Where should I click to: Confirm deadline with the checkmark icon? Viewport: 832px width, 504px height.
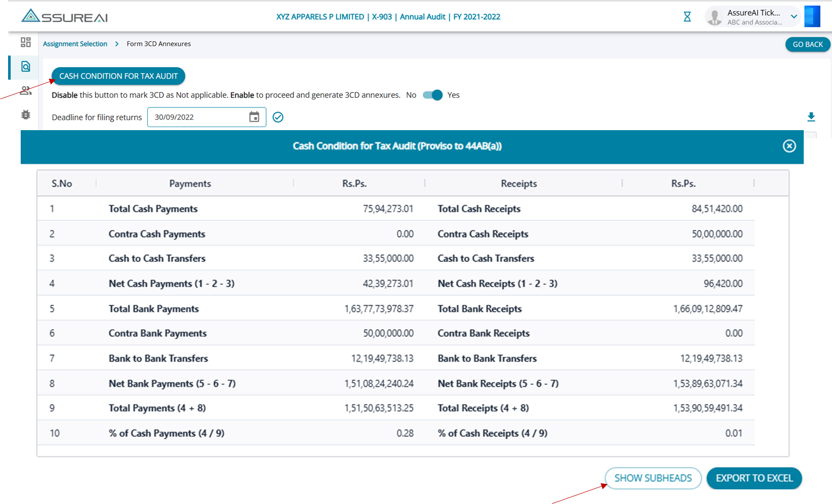pos(278,117)
